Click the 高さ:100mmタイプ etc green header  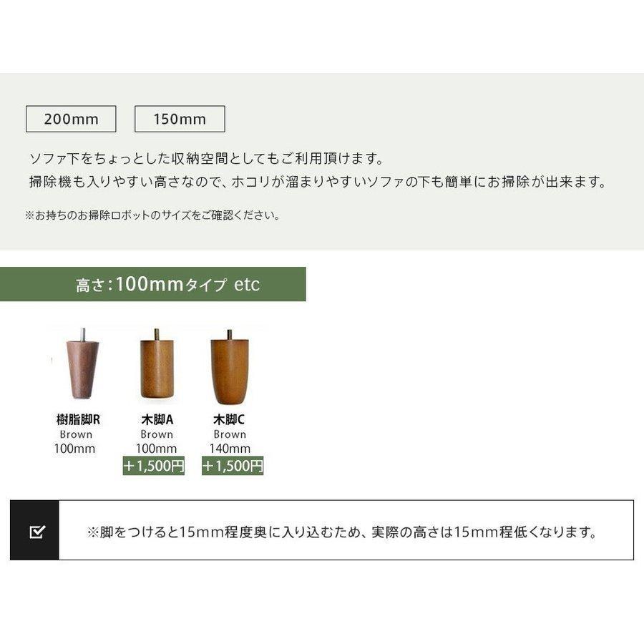tap(153, 284)
